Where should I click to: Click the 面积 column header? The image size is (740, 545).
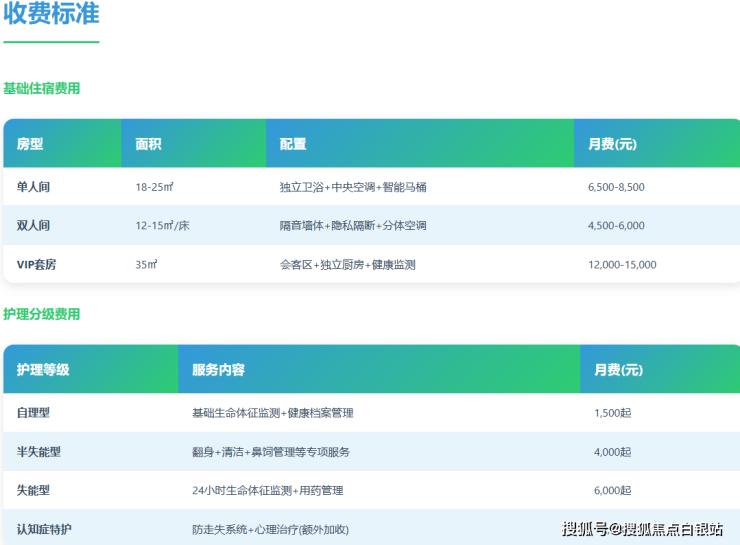coord(148,144)
